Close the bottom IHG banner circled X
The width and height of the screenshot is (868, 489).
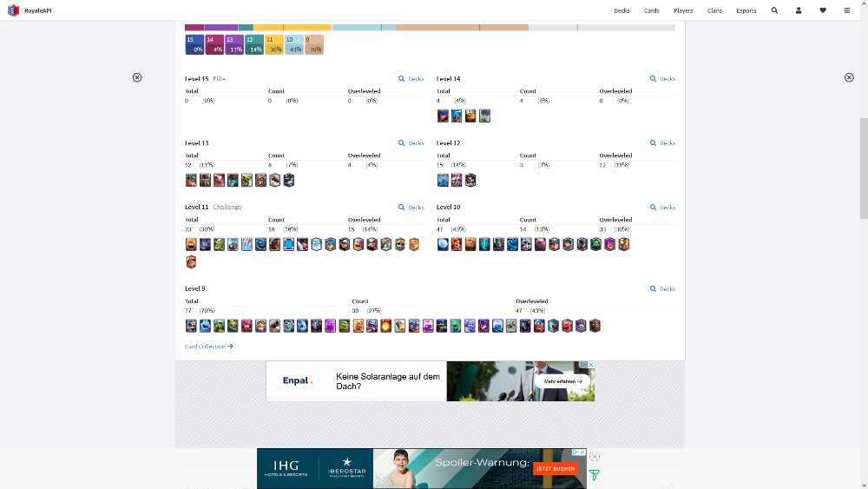594,456
